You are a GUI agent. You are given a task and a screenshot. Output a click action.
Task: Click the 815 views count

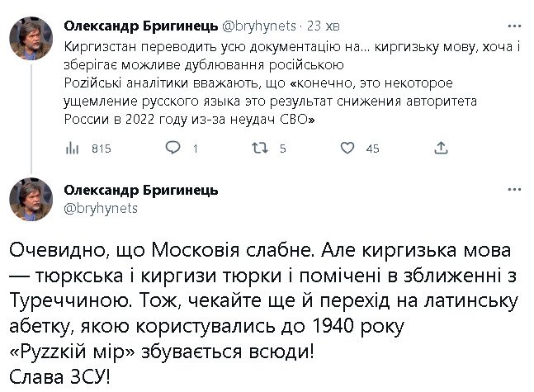pyautogui.click(x=101, y=149)
